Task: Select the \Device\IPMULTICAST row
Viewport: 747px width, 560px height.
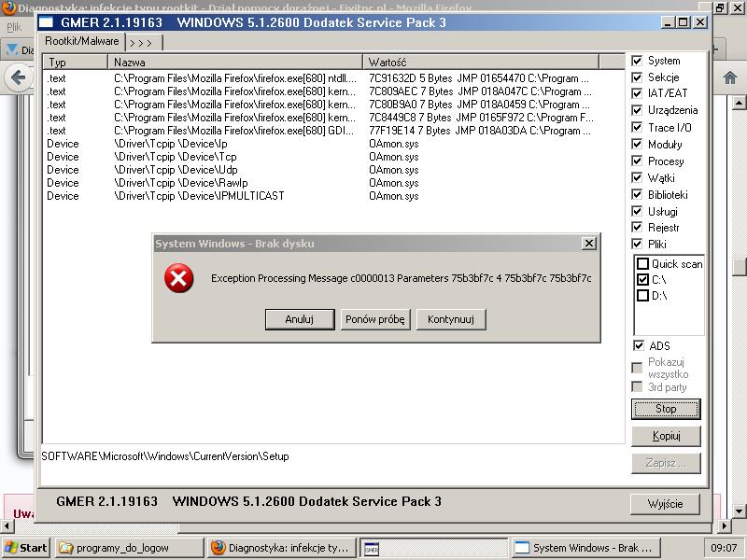Action: pos(333,196)
